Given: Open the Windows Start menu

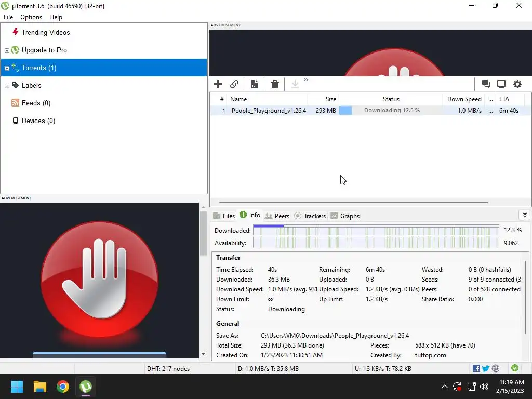Looking at the screenshot, I should tap(17, 387).
